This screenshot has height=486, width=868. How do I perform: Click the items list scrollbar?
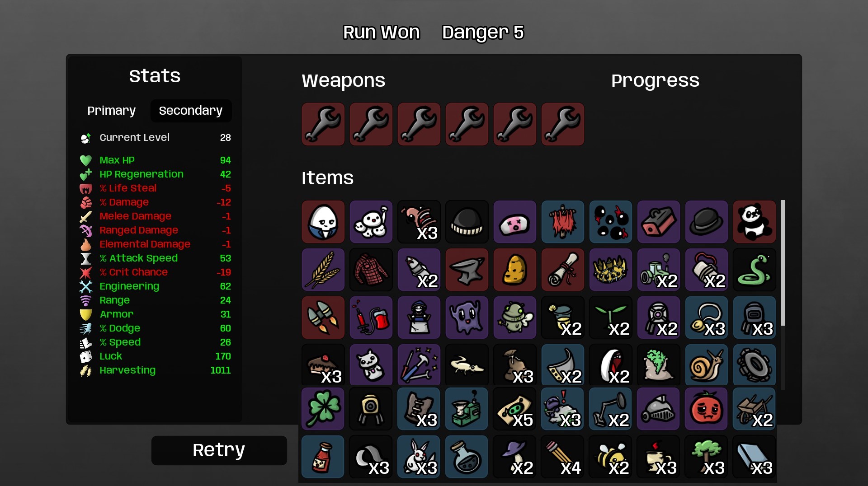pyautogui.click(x=783, y=263)
